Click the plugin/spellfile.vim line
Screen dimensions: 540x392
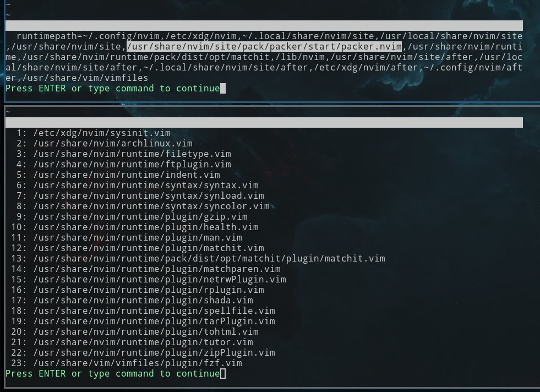point(154,311)
